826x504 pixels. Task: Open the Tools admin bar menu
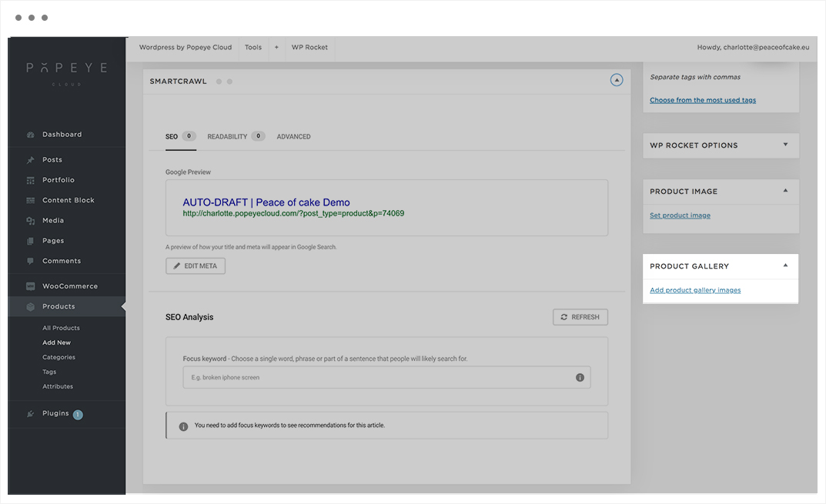tap(252, 48)
